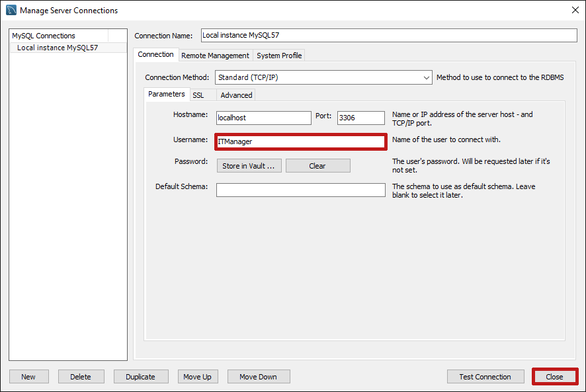Image resolution: width=586 pixels, height=392 pixels.
Task: Click the Clear password button
Action: pyautogui.click(x=317, y=166)
